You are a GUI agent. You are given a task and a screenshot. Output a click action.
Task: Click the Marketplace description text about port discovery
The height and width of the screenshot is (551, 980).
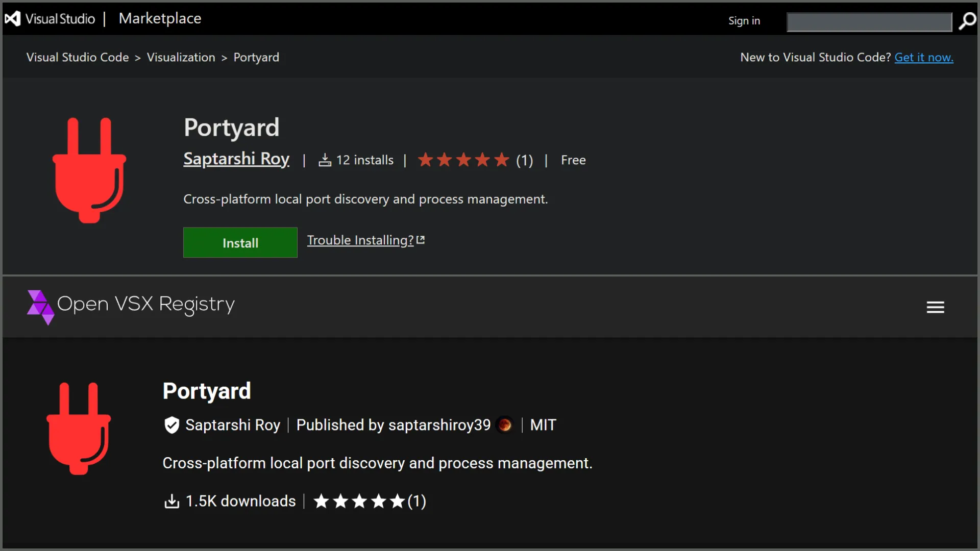[x=365, y=199]
